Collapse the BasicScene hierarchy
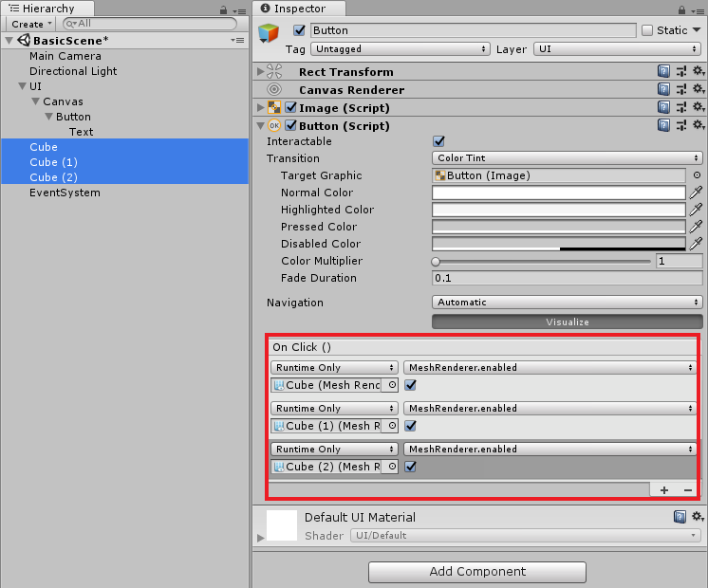708x588 pixels. pos(9,41)
